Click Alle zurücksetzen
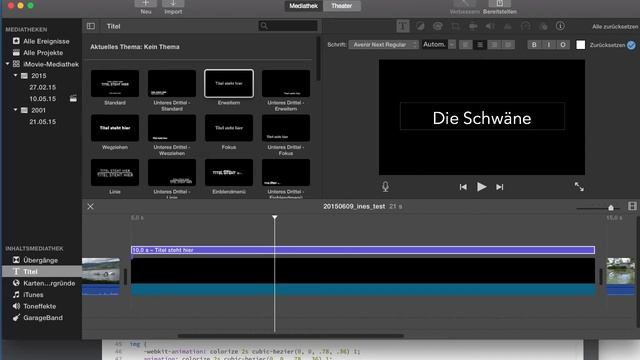This screenshot has height=360, width=640. tap(615, 27)
